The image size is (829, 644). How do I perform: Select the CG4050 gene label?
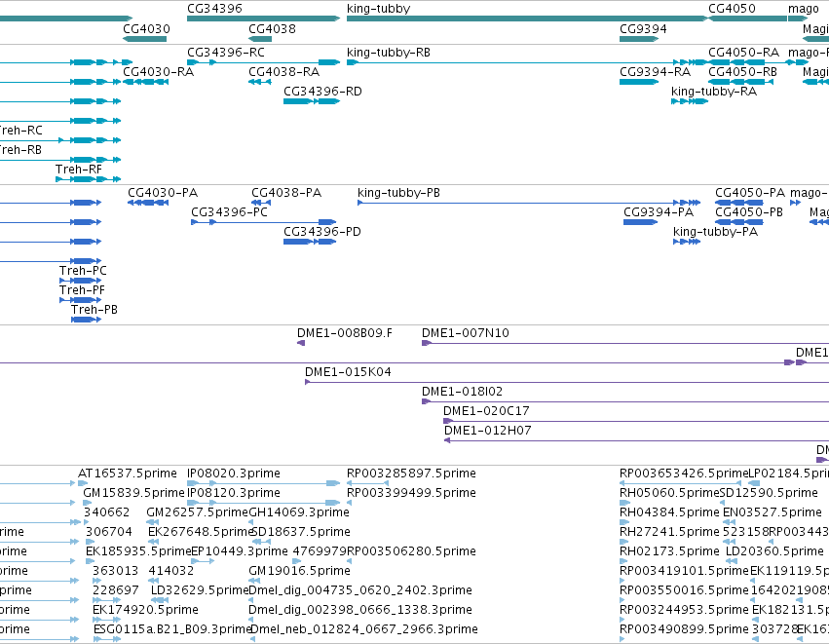[732, 9]
